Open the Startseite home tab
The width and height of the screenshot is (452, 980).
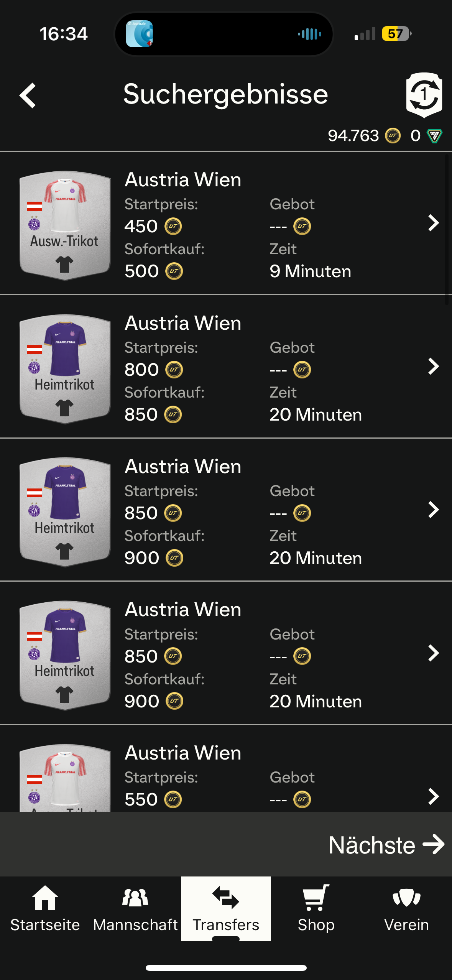tap(45, 908)
